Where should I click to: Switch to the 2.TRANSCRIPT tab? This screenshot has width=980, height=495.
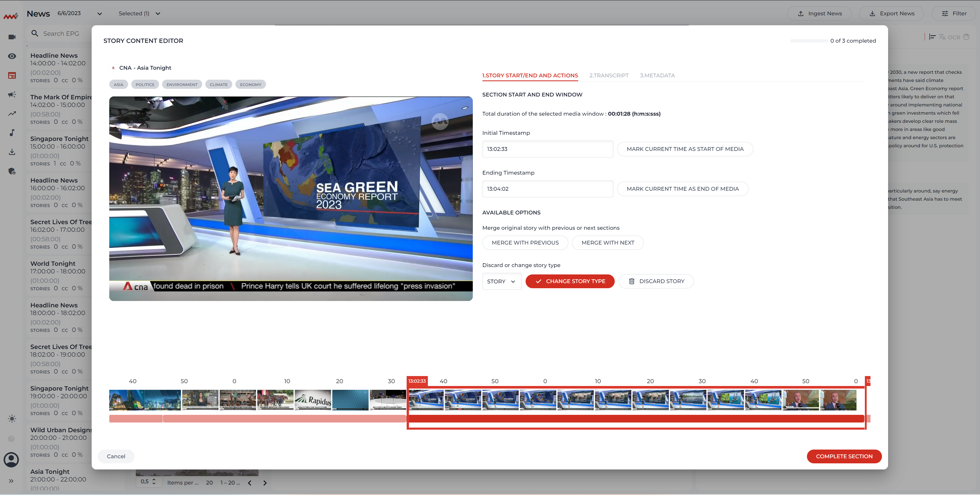coord(609,75)
